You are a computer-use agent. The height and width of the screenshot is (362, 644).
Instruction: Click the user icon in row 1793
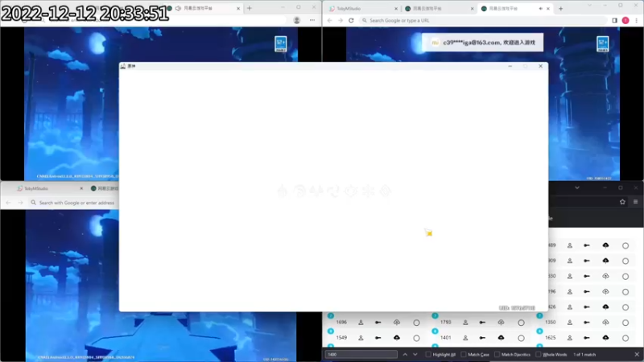click(x=465, y=323)
